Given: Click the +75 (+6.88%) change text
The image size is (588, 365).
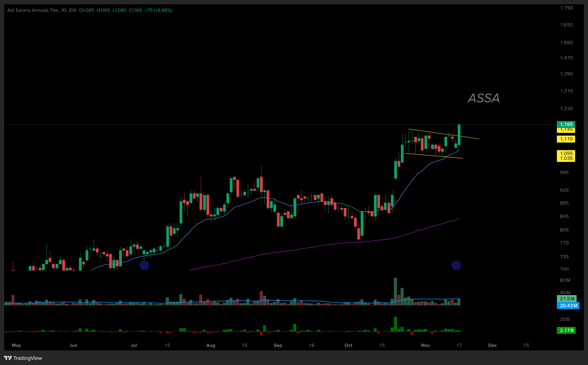Looking at the screenshot, I should point(158,10).
